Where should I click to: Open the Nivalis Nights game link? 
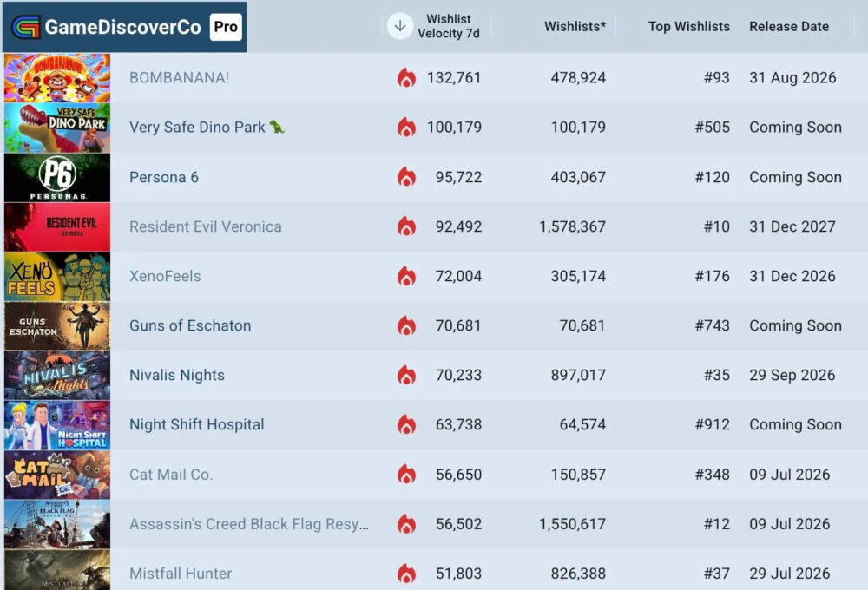point(177,375)
